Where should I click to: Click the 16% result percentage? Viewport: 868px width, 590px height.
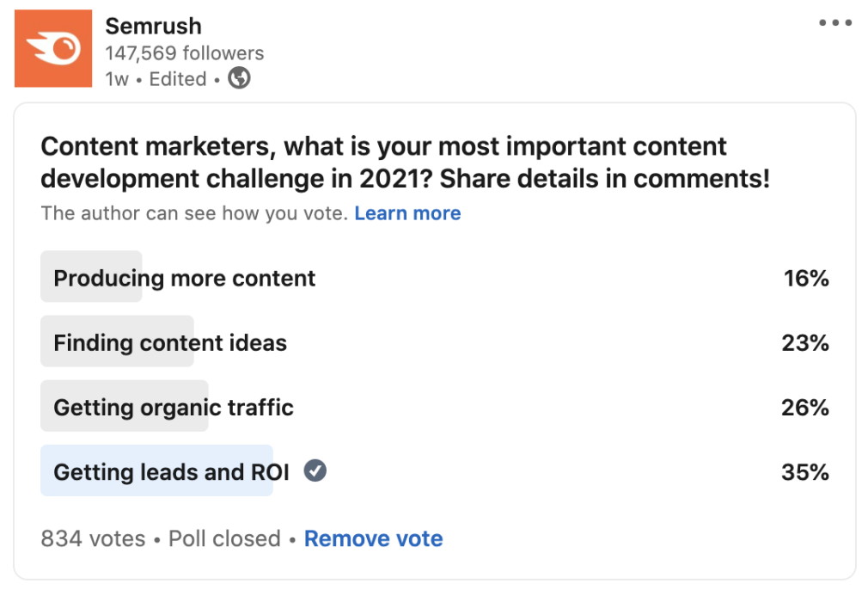coord(805,278)
